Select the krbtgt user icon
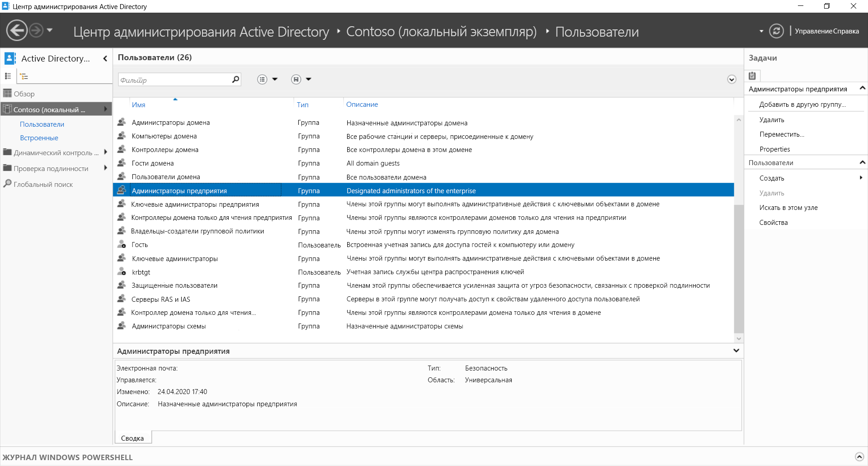Viewport: 868px width, 466px height. [122, 272]
